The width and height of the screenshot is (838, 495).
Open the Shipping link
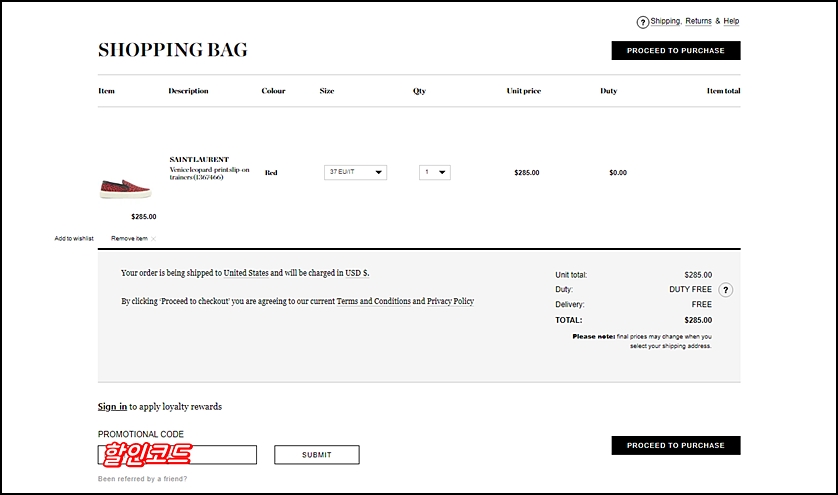tap(665, 21)
